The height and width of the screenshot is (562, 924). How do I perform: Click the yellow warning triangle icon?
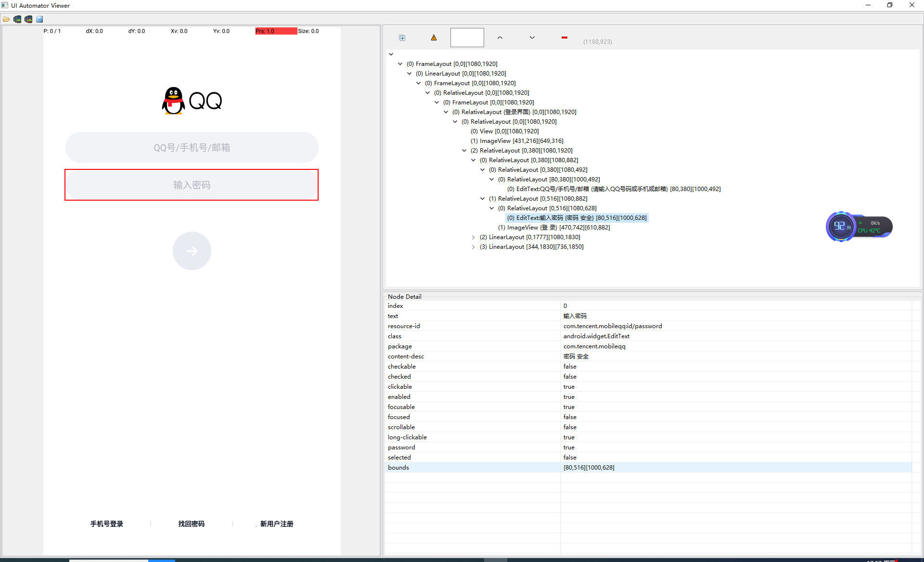coord(434,38)
